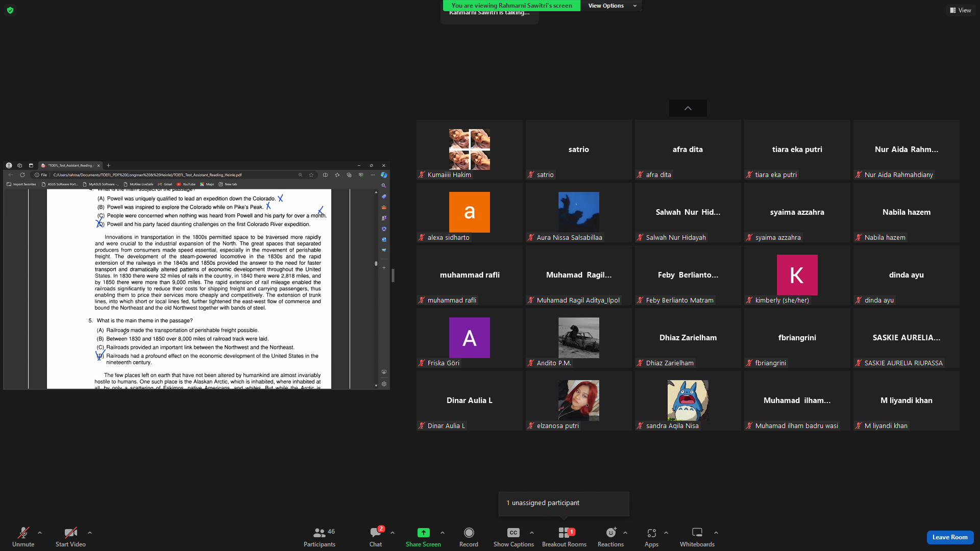This screenshot has height=551, width=980.
Task: Expand chat options arrow
Action: [393, 533]
